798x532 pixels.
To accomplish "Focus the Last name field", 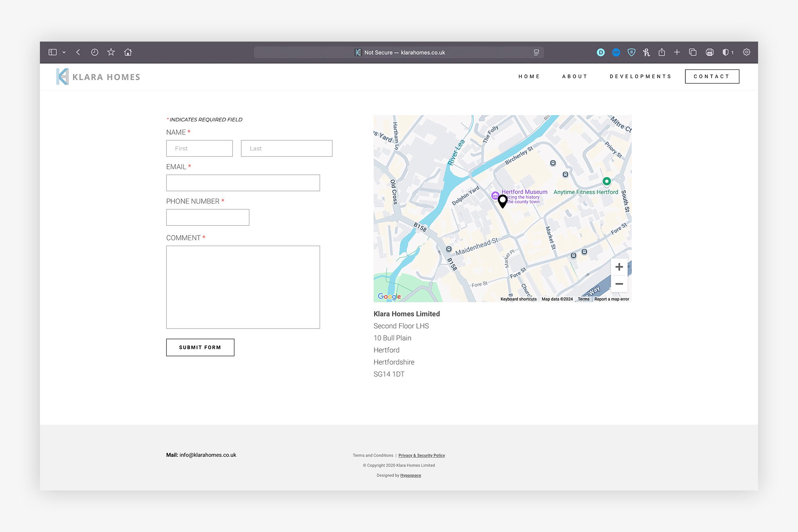I will click(x=287, y=148).
